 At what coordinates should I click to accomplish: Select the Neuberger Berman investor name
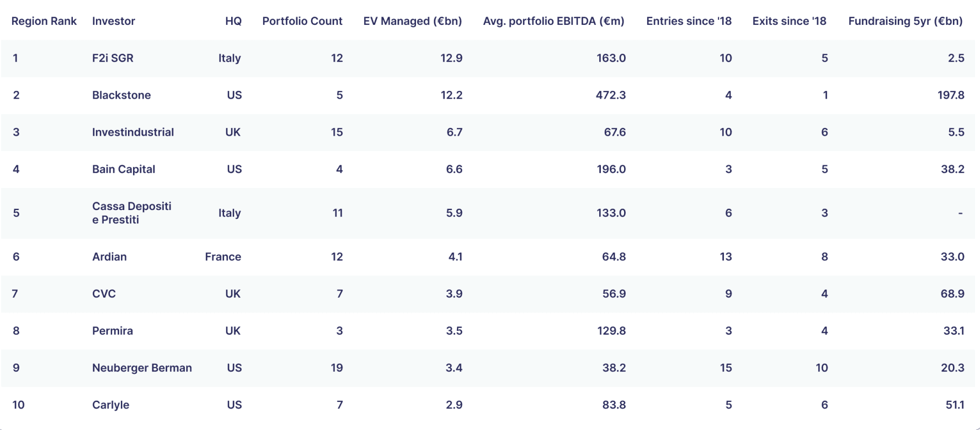pyautogui.click(x=142, y=368)
